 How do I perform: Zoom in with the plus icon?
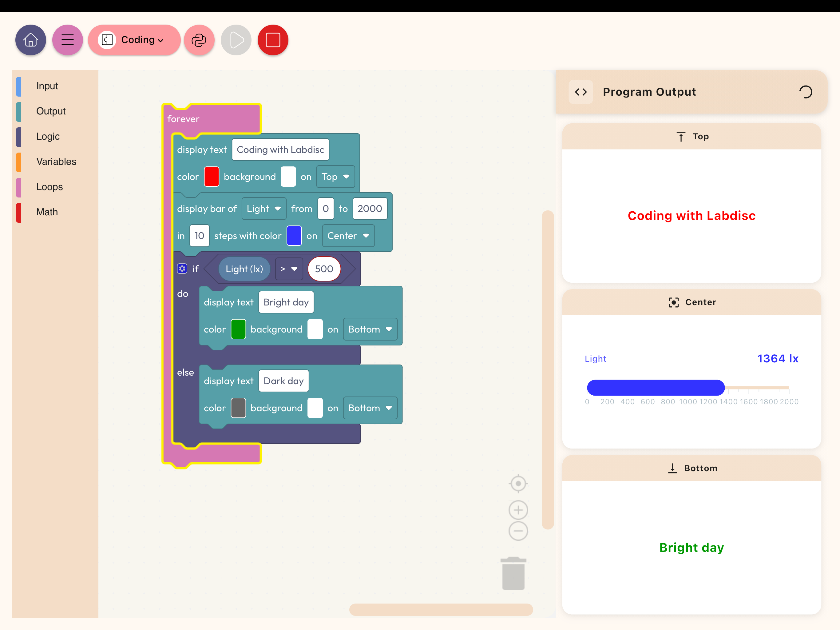point(518,510)
